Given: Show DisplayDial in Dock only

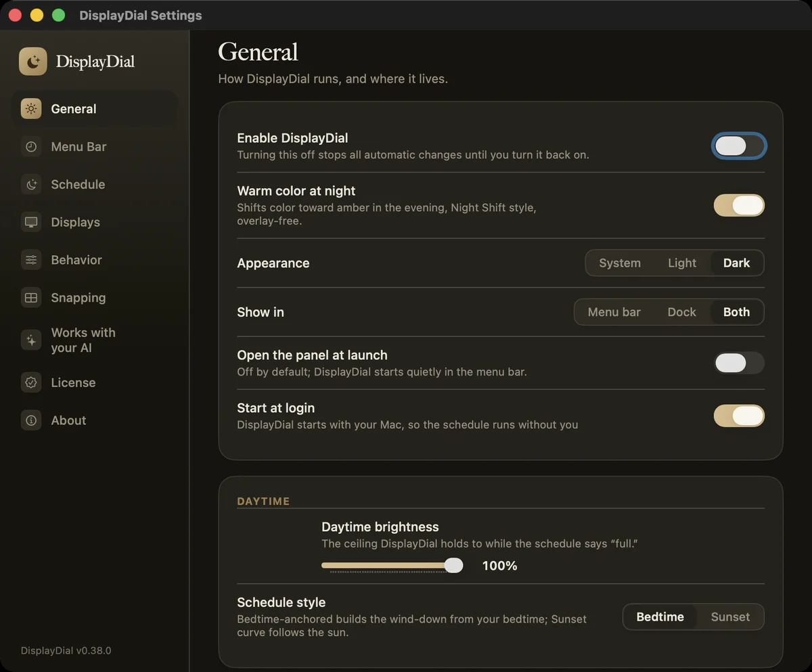Looking at the screenshot, I should coord(681,312).
